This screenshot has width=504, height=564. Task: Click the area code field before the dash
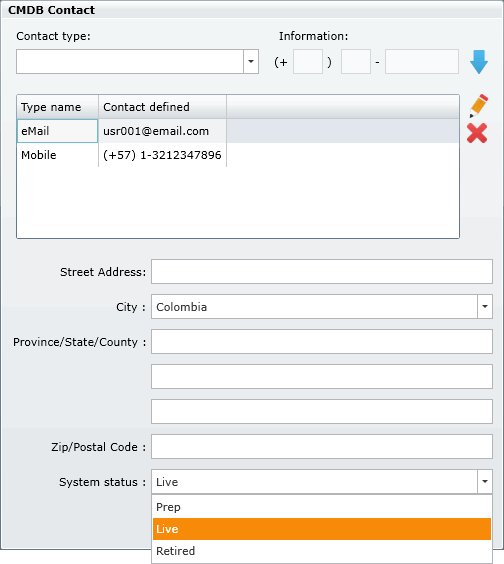point(356,62)
